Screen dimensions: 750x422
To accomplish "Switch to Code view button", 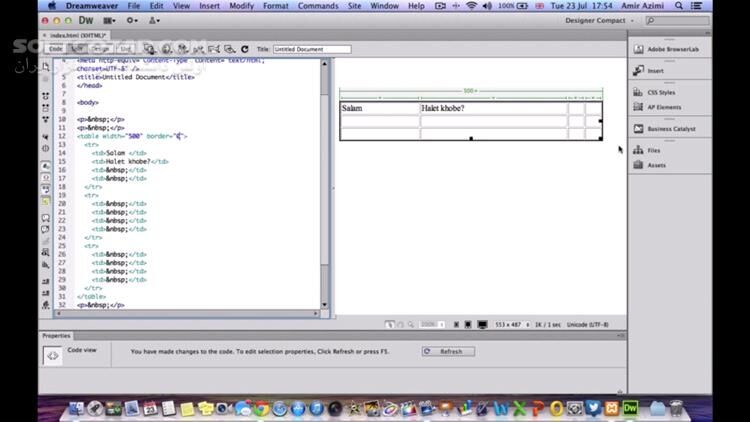I will [56, 48].
